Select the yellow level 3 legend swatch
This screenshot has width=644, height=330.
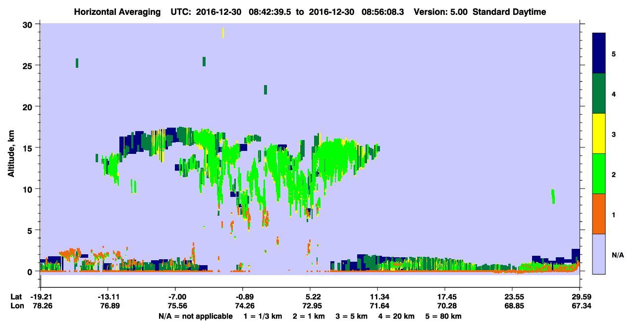[x=599, y=134]
